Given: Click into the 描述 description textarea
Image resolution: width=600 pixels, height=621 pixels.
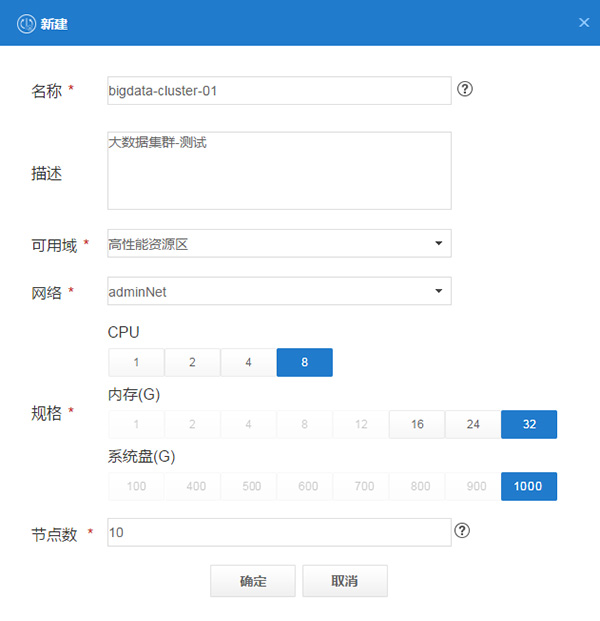Looking at the screenshot, I should pos(279,171).
